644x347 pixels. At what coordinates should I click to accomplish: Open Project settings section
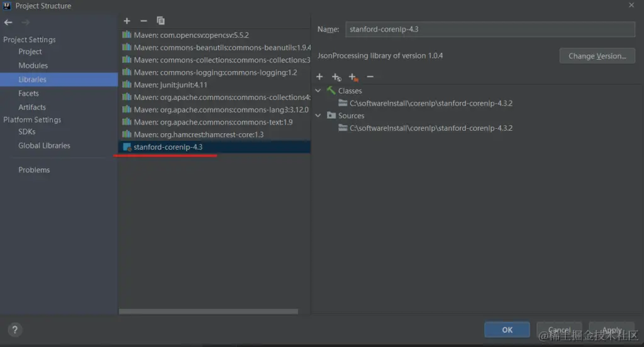pos(30,52)
